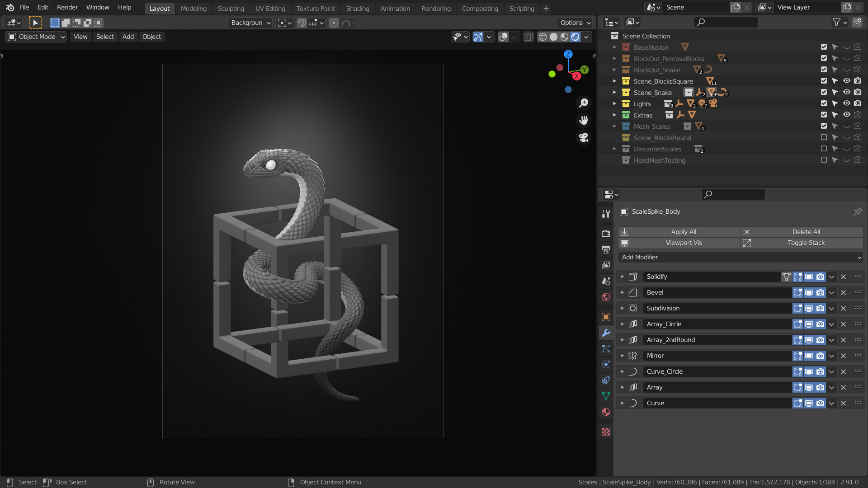Screen dimensions: 868x488
Task: Open the Render properties tab icon
Action: click(x=606, y=234)
